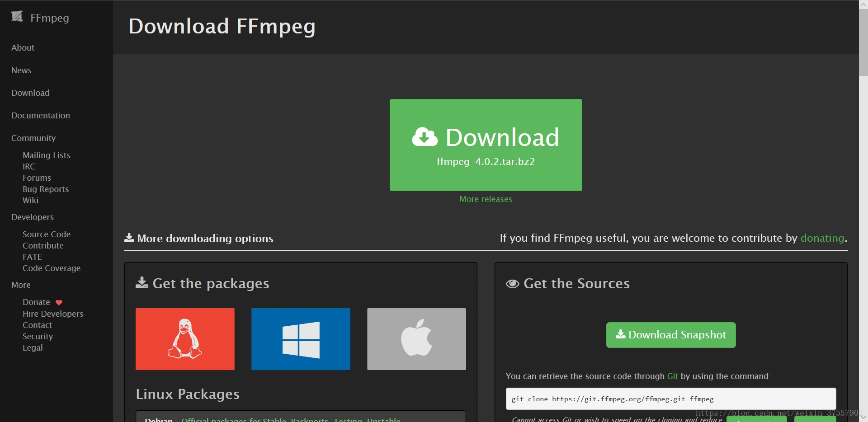The width and height of the screenshot is (868, 422).
Task: Follow the Git link in sources text
Action: pos(672,376)
